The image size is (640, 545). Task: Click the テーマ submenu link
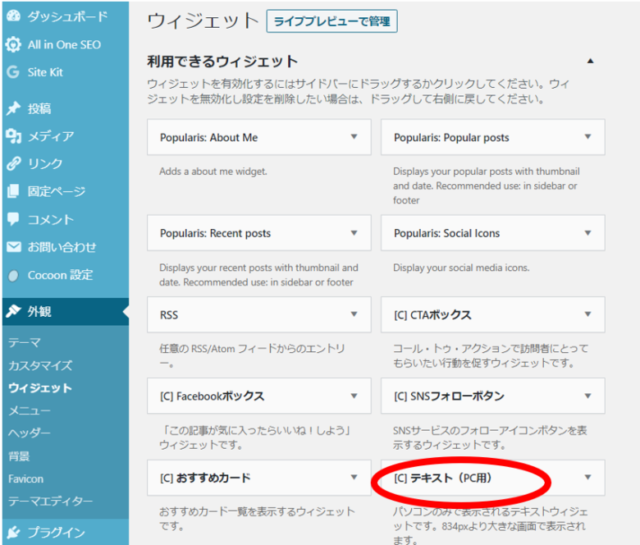24,342
